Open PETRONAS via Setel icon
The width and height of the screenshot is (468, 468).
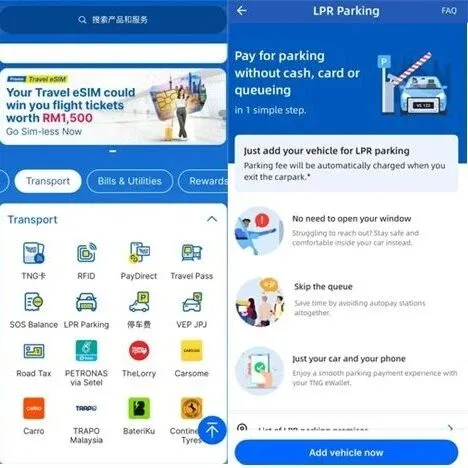(x=86, y=351)
